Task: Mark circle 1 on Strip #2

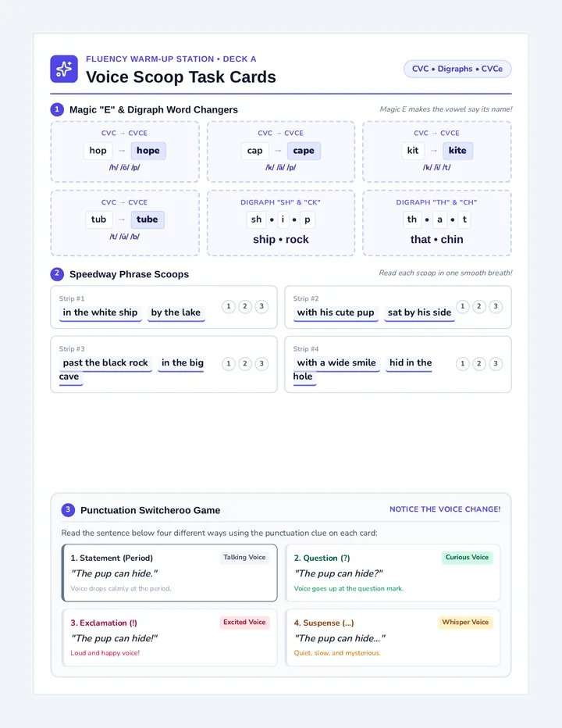Action: pos(462,306)
